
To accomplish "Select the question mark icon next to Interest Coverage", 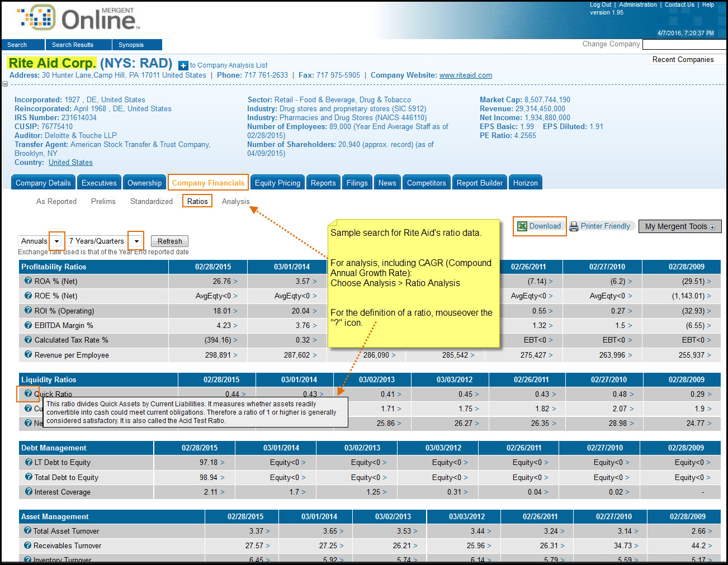I will coord(28,492).
